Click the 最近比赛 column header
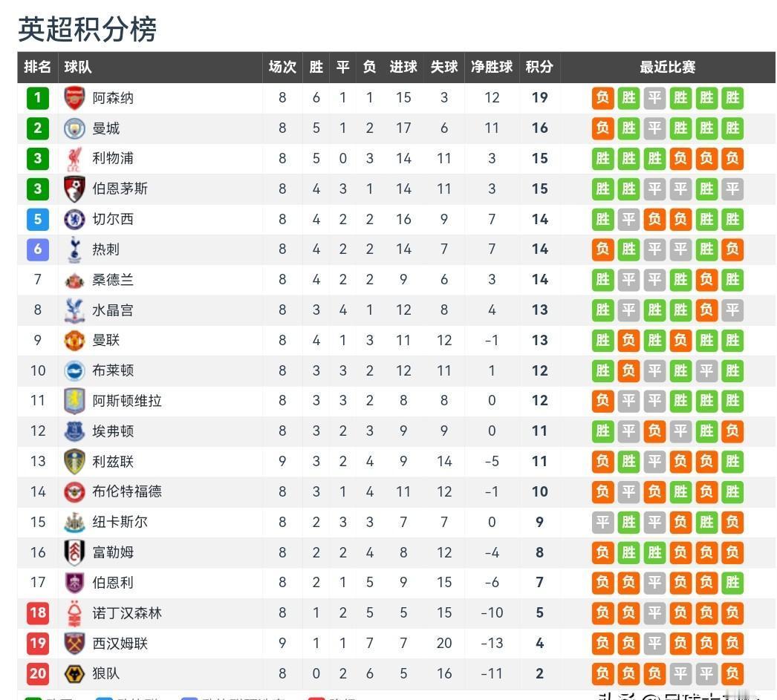777x700 pixels. (x=667, y=67)
